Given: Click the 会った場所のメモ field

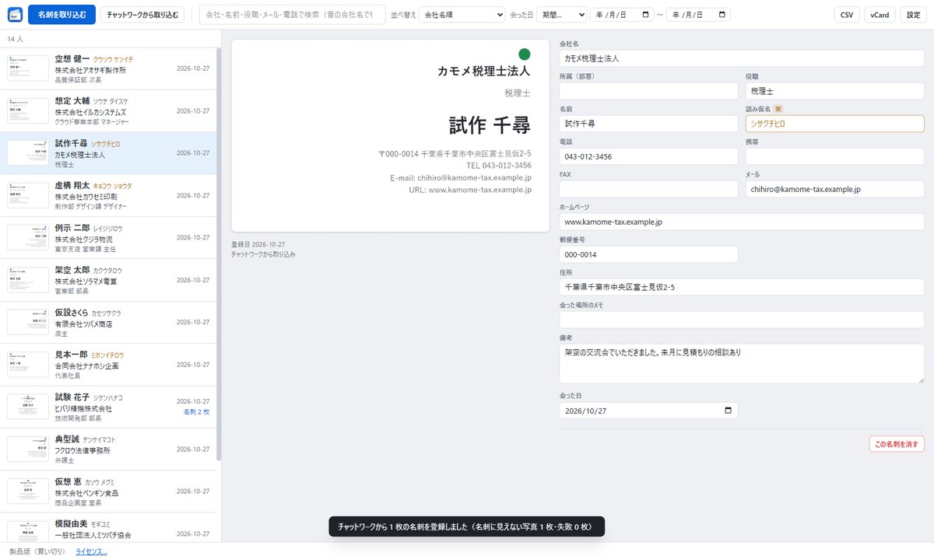Looking at the screenshot, I should click(x=742, y=320).
